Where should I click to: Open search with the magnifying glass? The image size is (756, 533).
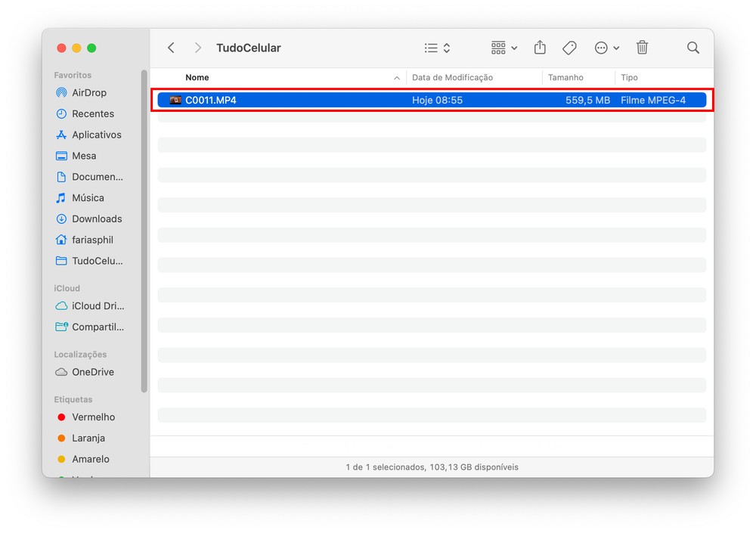point(692,48)
